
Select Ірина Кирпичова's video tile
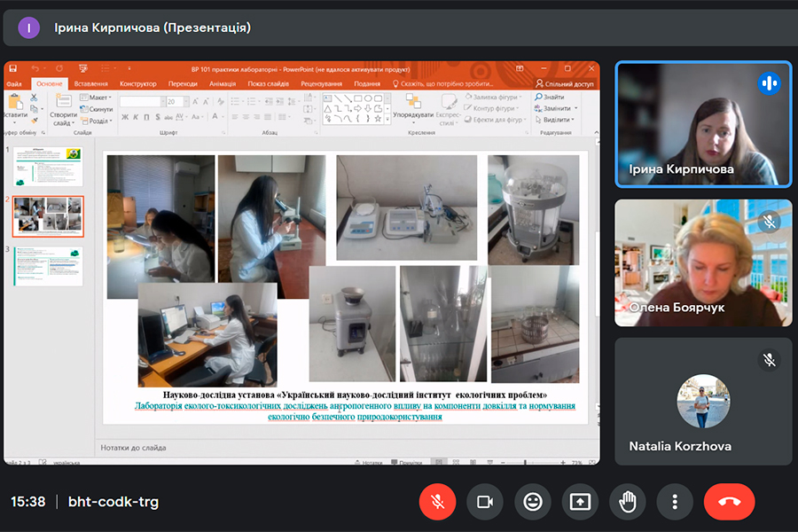pyautogui.click(x=703, y=124)
